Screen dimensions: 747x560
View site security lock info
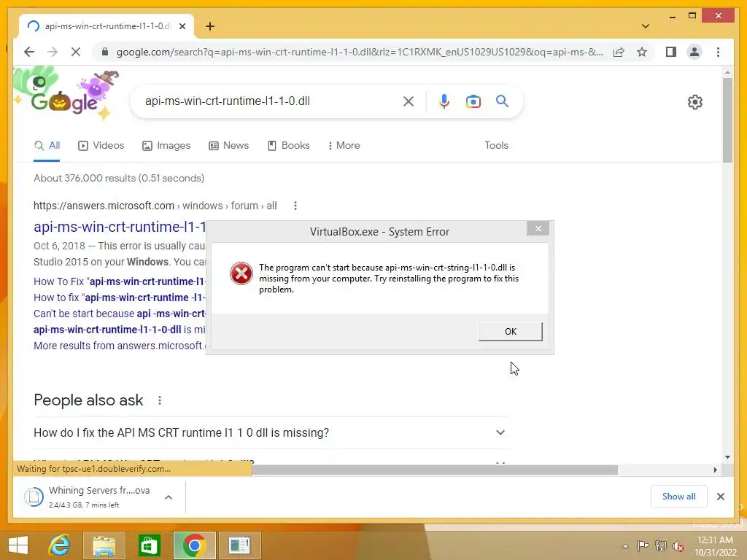click(x=105, y=52)
